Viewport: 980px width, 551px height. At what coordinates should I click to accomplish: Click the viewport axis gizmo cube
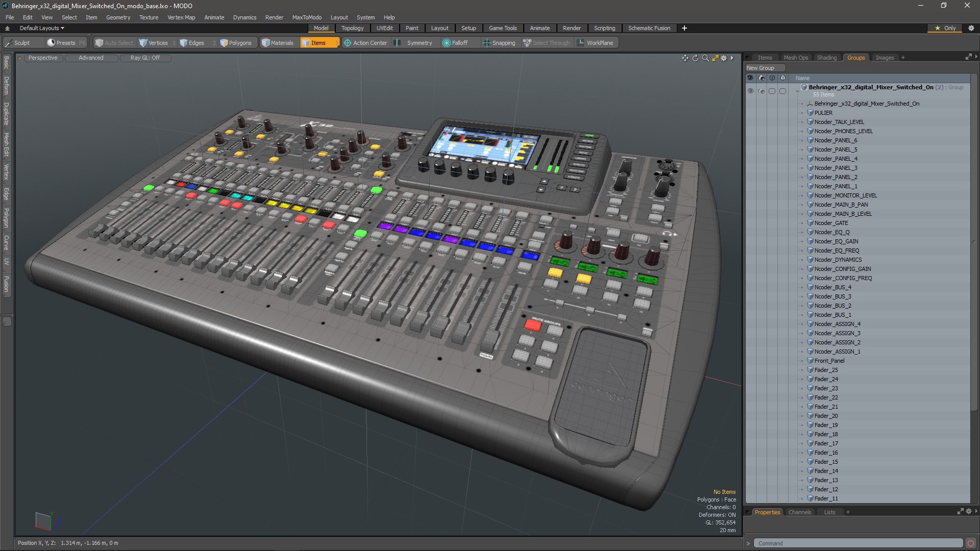click(43, 521)
